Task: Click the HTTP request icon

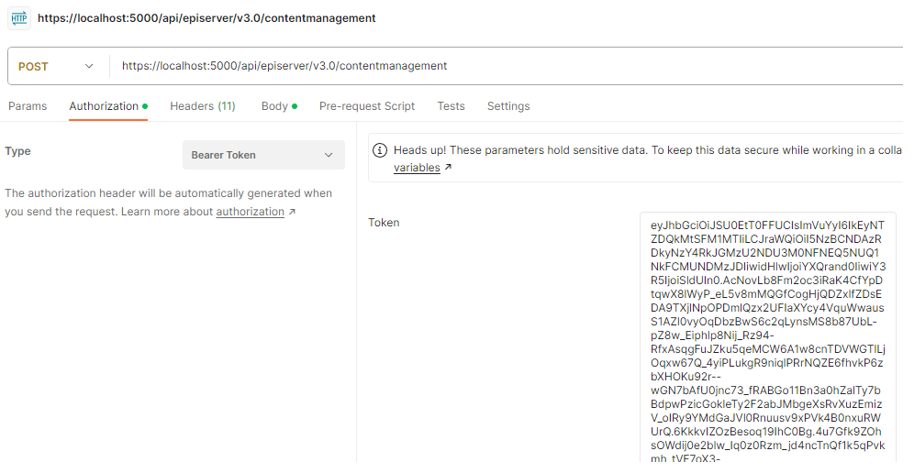Action: tap(18, 18)
